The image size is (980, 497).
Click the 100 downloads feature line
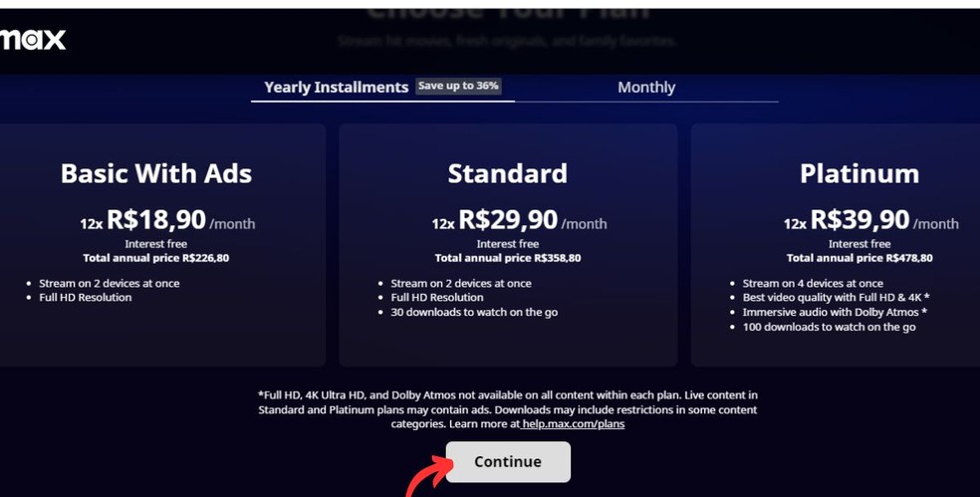pyautogui.click(x=829, y=327)
